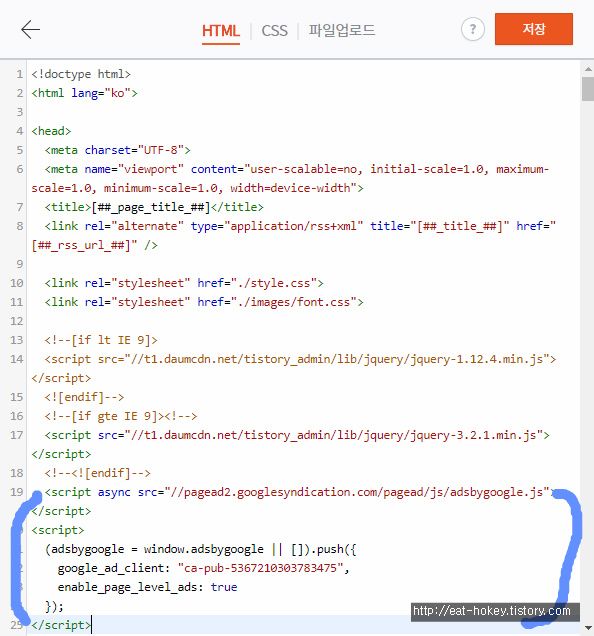Click the vertical scrollbar thumb
The width and height of the screenshot is (594, 636).
point(588,88)
